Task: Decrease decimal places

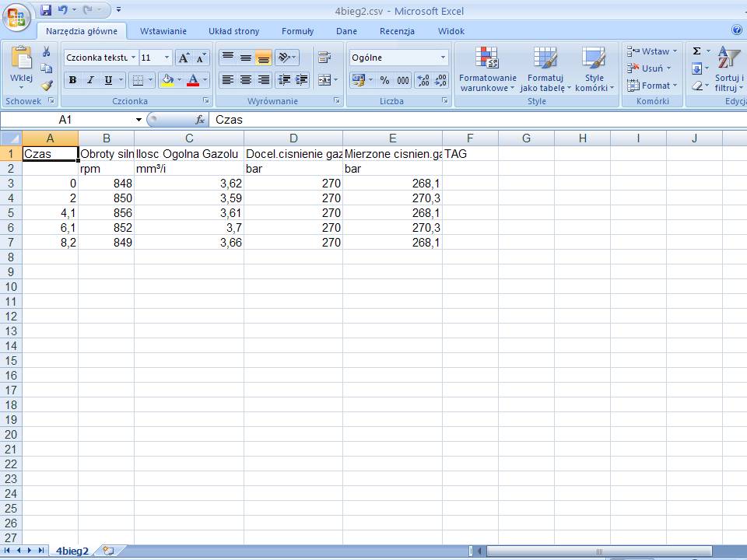Action: click(440, 80)
